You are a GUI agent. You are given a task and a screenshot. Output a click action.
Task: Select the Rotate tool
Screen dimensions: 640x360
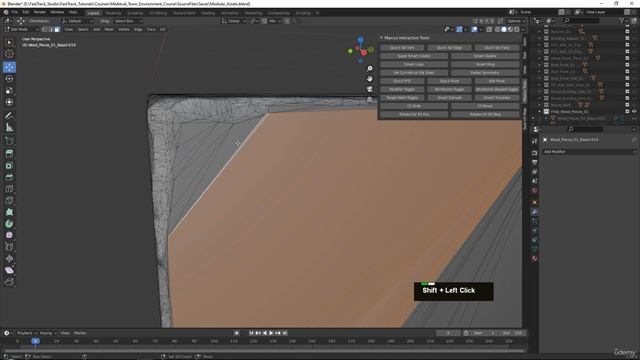[9, 79]
